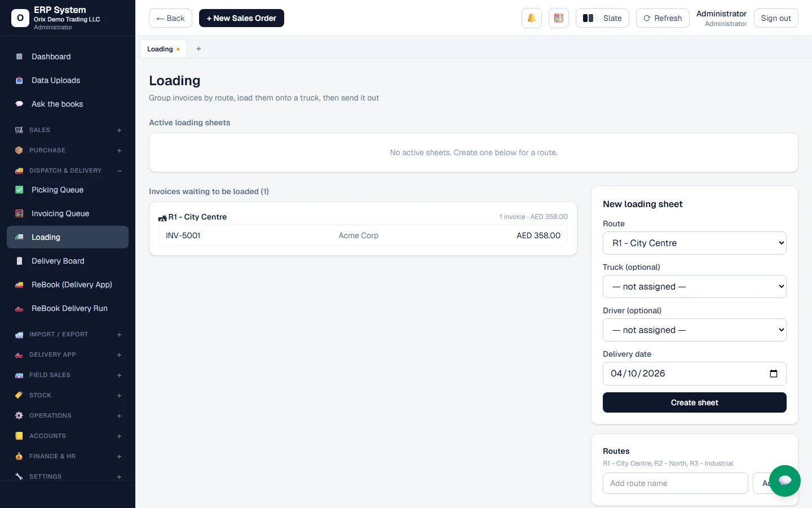Click the Back button
Viewport: 812px width, 508px height.
[x=170, y=18]
